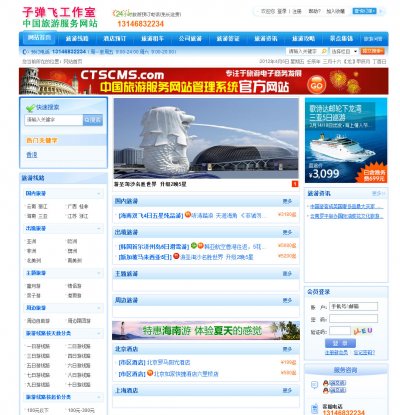
Task: Focus the keyword field under the navigation bar
Action: pyautogui.click(x=303, y=51)
